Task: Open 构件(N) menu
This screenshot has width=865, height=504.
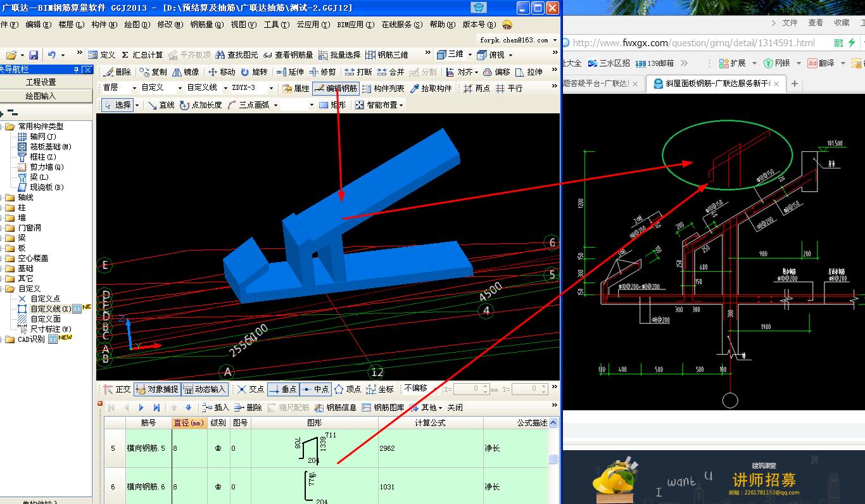Action: [104, 25]
